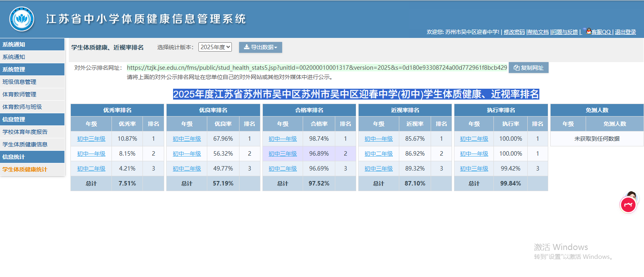
Task: Click total 99.84% in 执行率 table
Action: [x=510, y=183]
